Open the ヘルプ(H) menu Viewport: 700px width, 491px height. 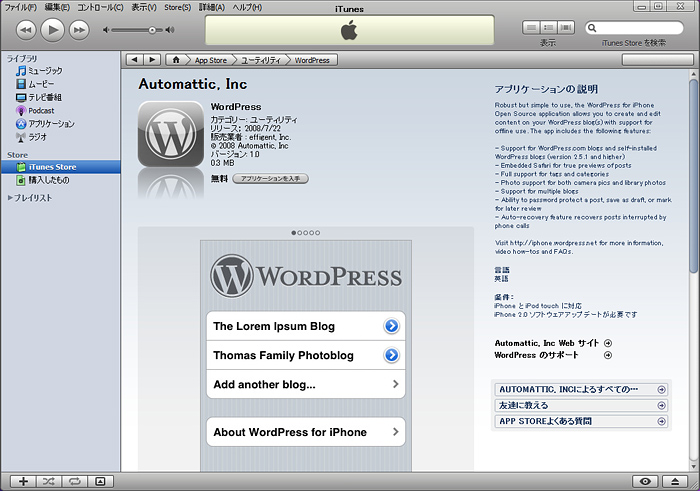click(247, 7)
